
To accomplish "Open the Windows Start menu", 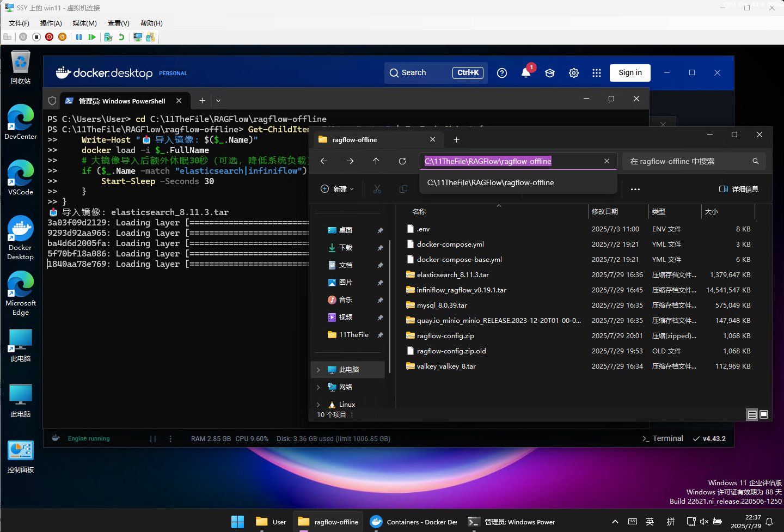I will (x=237, y=522).
